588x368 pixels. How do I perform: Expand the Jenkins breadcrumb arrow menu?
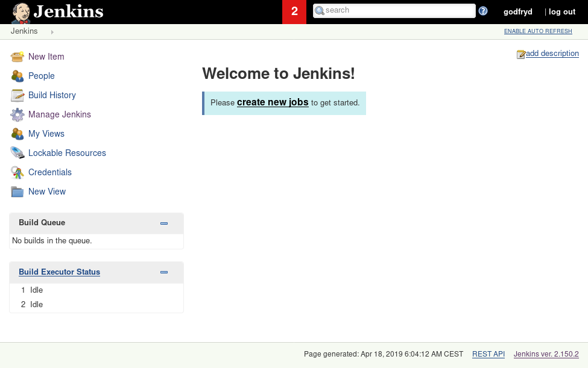[52, 32]
